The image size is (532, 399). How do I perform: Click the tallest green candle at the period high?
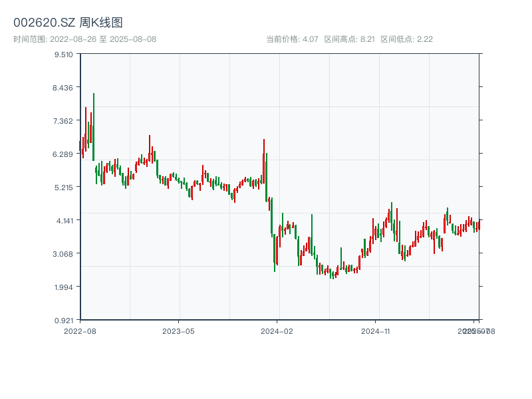(94, 126)
